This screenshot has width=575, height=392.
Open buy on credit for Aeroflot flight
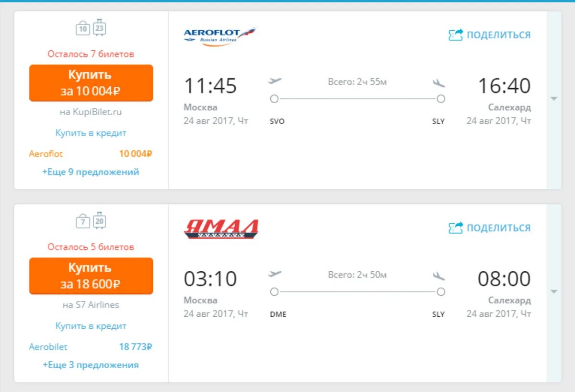point(91,133)
